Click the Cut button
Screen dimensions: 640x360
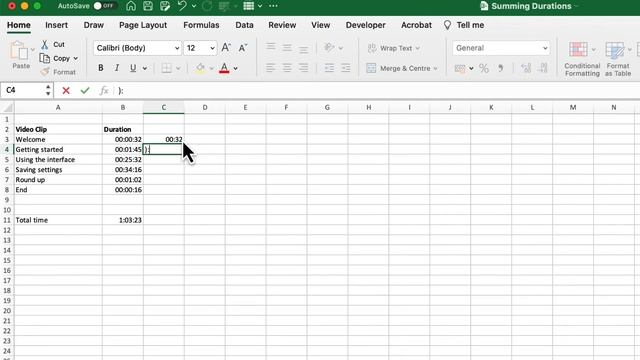coord(53,44)
